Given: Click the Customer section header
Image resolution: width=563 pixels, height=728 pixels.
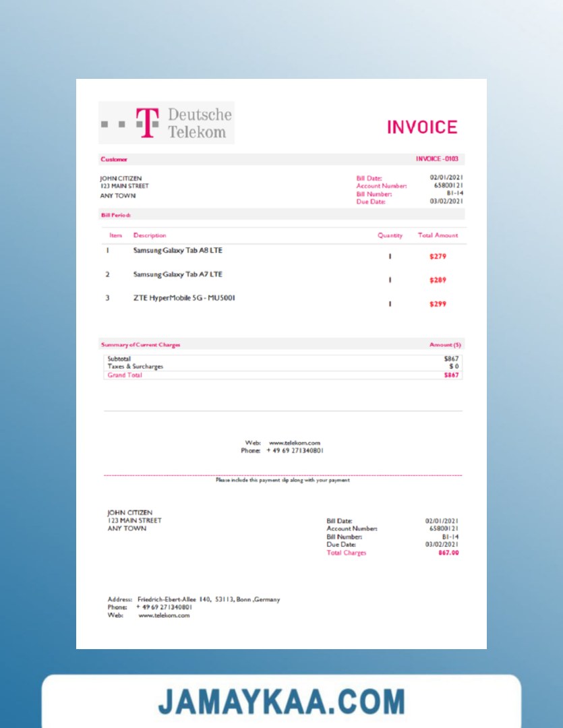Looking at the screenshot, I should pyautogui.click(x=114, y=160).
